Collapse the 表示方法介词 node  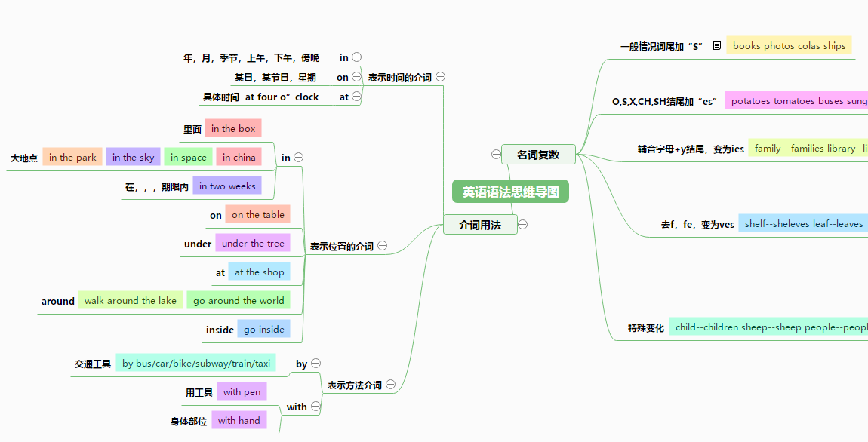[391, 385]
